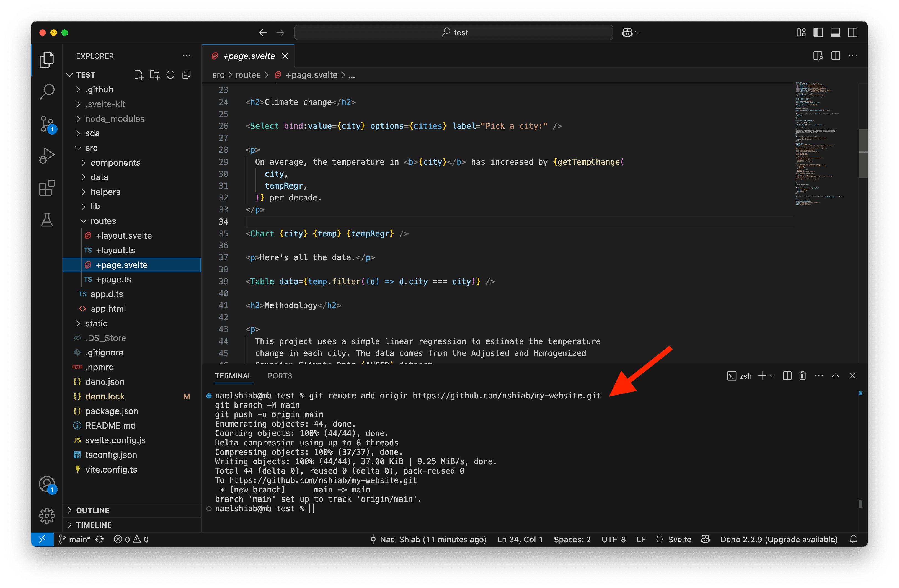Open the Extensions view

(x=47, y=187)
